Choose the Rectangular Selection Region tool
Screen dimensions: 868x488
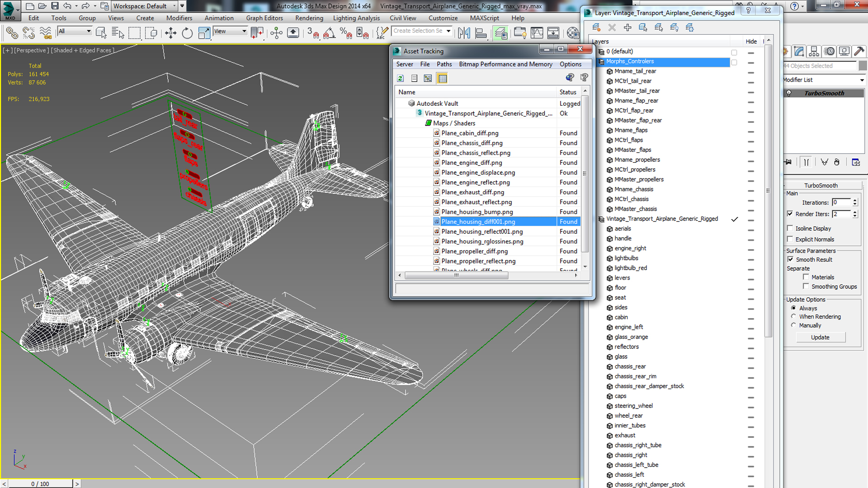134,33
